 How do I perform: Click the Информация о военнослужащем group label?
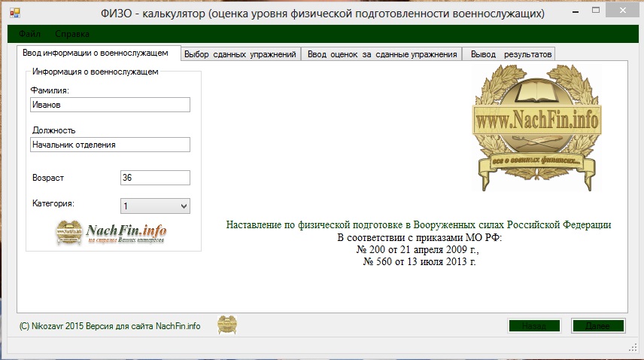point(96,72)
